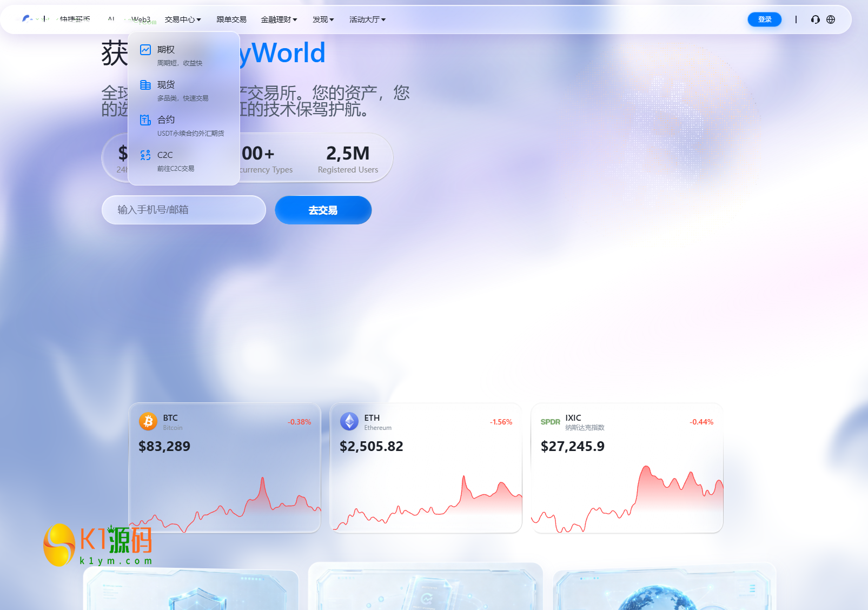Click the 去交易 button
The image size is (868, 610).
[x=323, y=210]
